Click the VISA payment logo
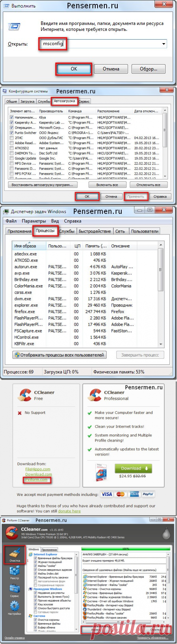The width and height of the screenshot is (177, 644). pyautogui.click(x=106, y=494)
